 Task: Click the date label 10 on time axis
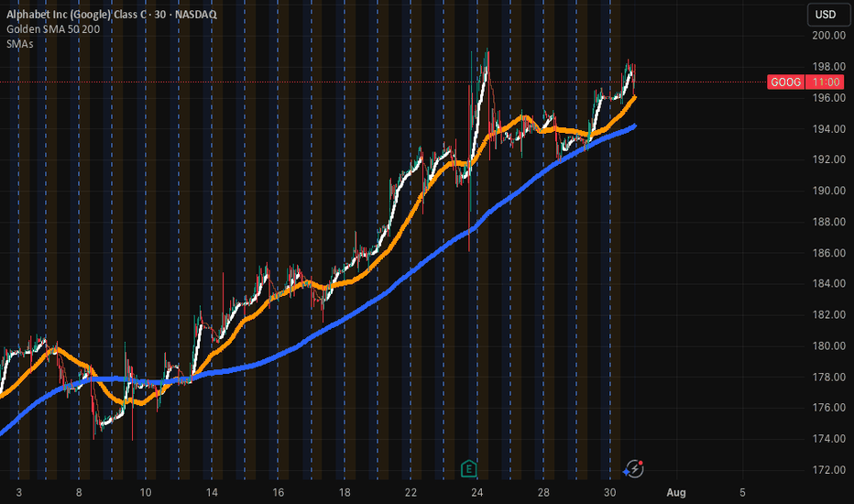tap(146, 493)
